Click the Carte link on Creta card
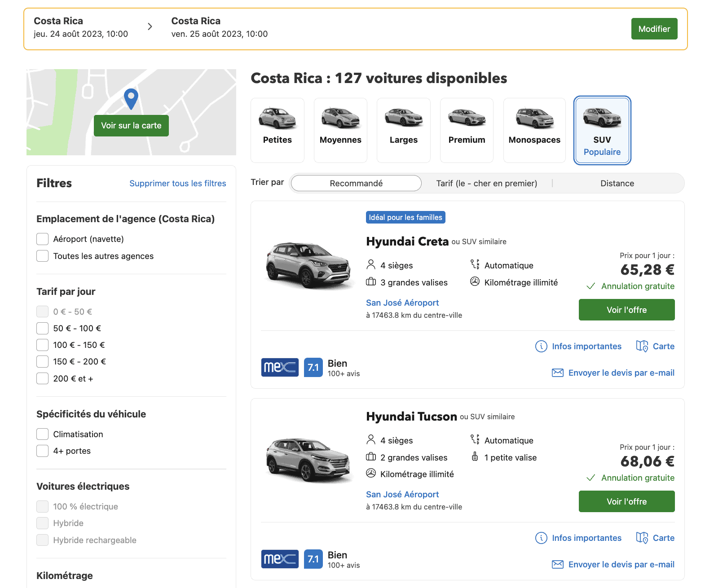The image size is (714, 588). 664,346
